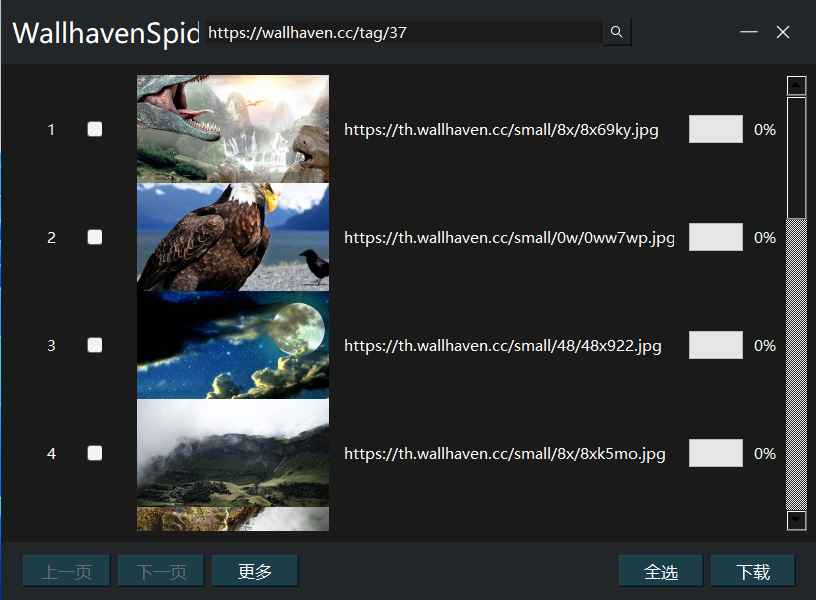Click the scrollbar up arrow button
The width and height of the screenshot is (816, 600).
796,85
